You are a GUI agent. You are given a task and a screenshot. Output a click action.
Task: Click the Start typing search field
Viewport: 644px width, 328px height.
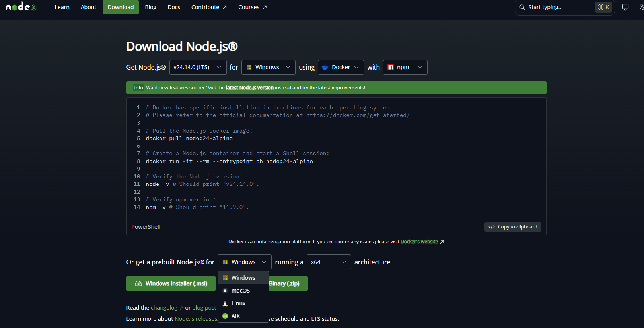[x=565, y=7]
